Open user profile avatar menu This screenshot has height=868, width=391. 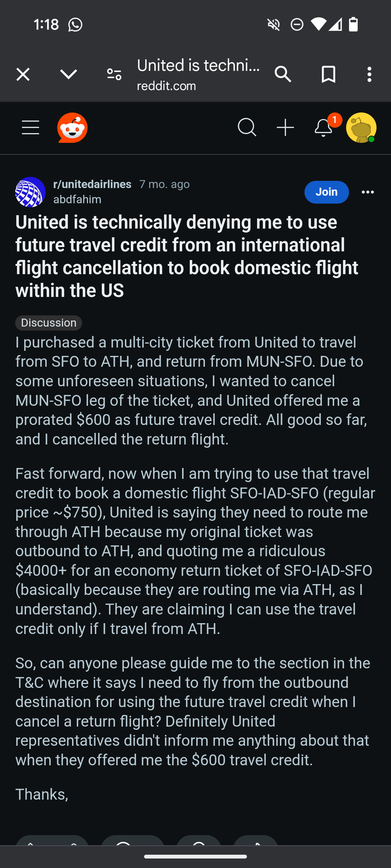coord(361,128)
